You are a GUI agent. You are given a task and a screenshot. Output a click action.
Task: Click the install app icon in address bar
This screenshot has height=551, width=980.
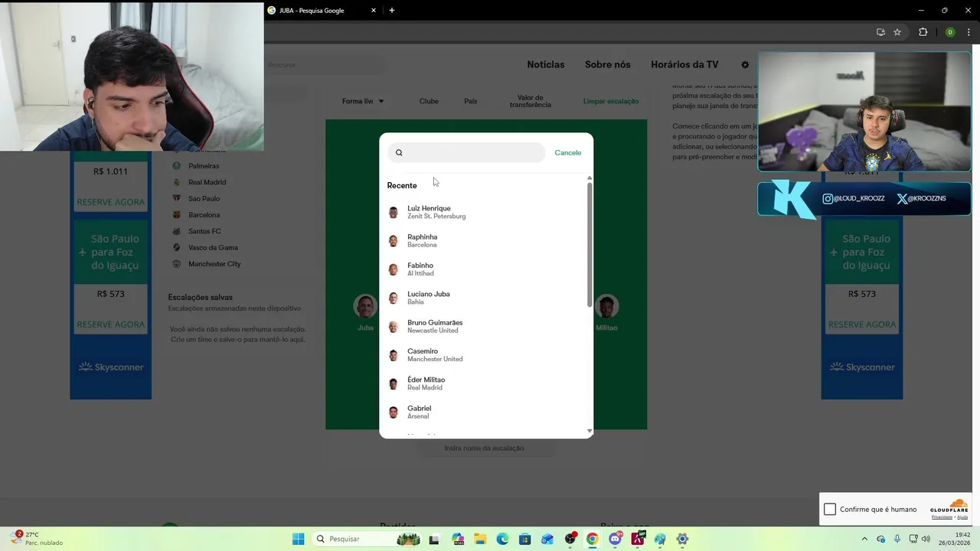pyautogui.click(x=880, y=32)
